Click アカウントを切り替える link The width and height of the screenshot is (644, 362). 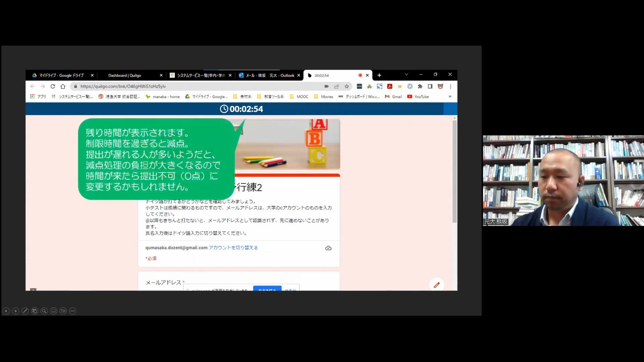(233, 248)
